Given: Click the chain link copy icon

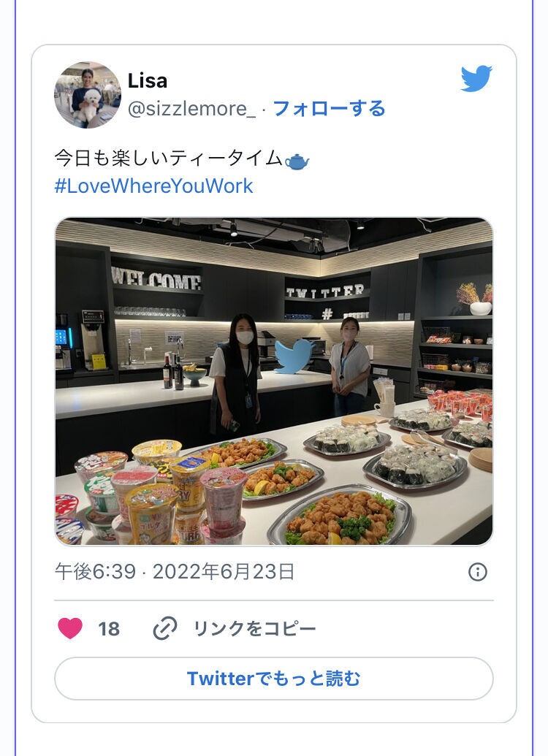Looking at the screenshot, I should click(x=165, y=628).
